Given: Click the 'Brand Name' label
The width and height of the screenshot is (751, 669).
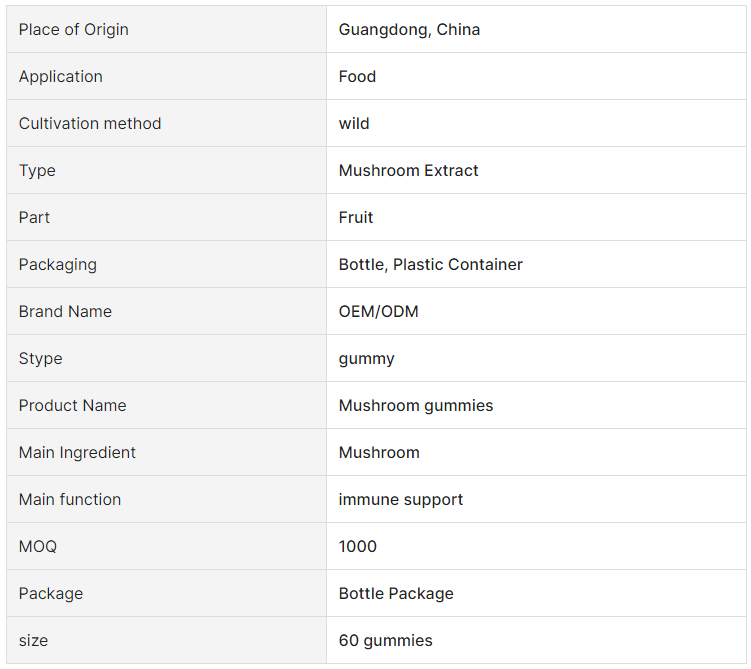Looking at the screenshot, I should (x=65, y=311).
